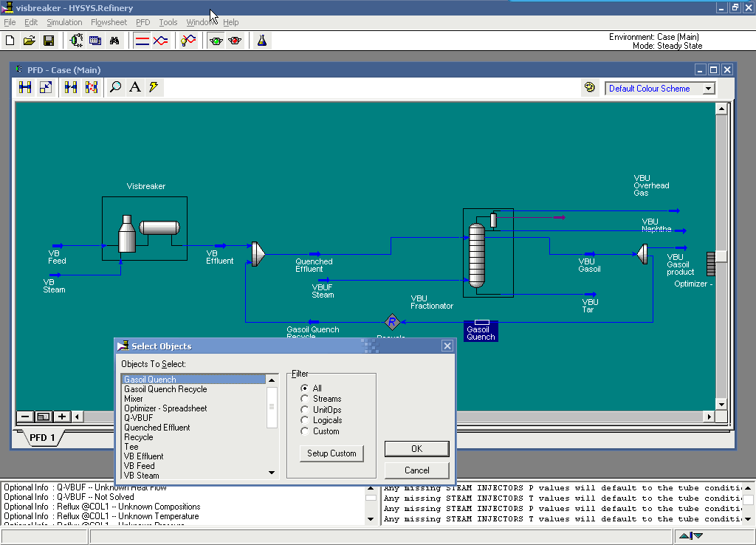Click the PFD vertical scrollbar thumb
The width and height of the screenshot is (756, 545).
[721, 256]
